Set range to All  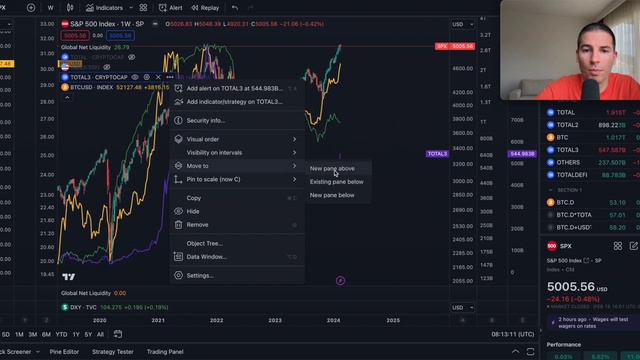click(x=100, y=334)
